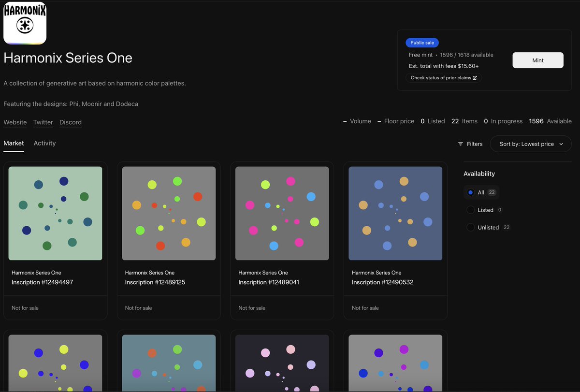Open artwork thumbnail of Inscription #12494497
Screen dimensions: 580x392
tap(55, 213)
